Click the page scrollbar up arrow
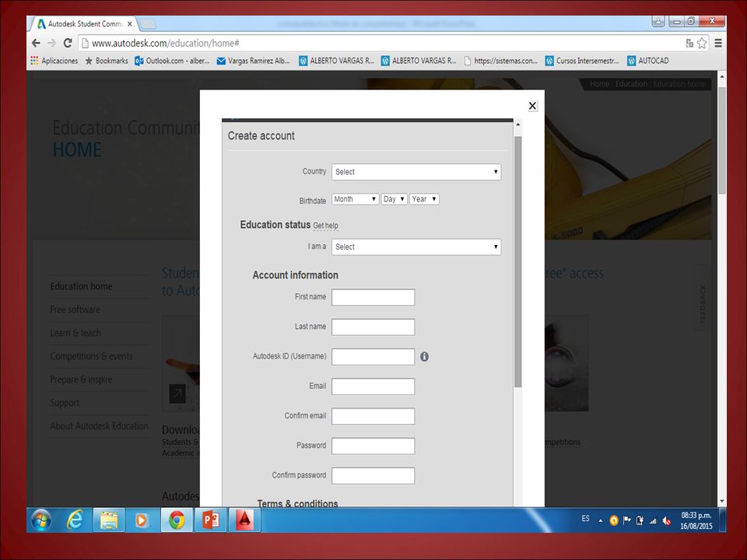Screen dimensions: 747x560 pos(722,76)
